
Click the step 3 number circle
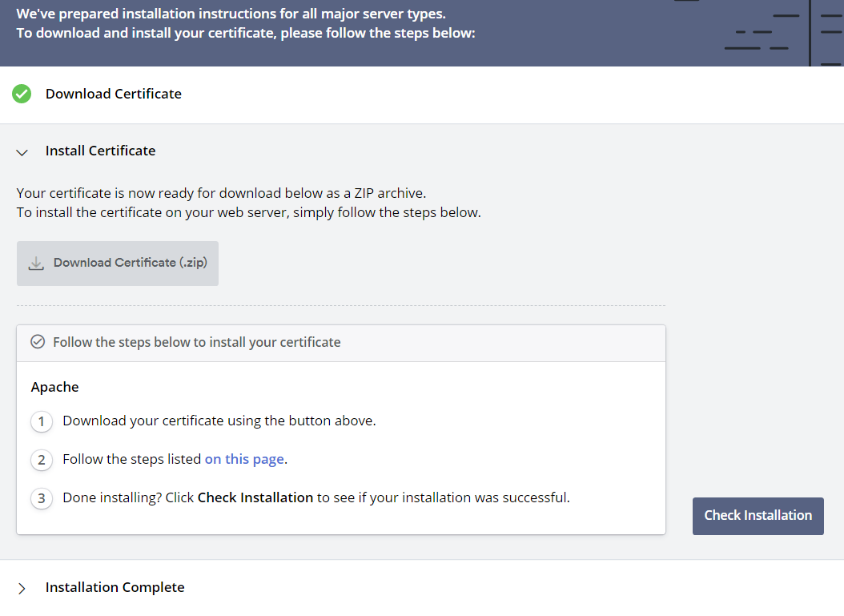pyautogui.click(x=42, y=498)
